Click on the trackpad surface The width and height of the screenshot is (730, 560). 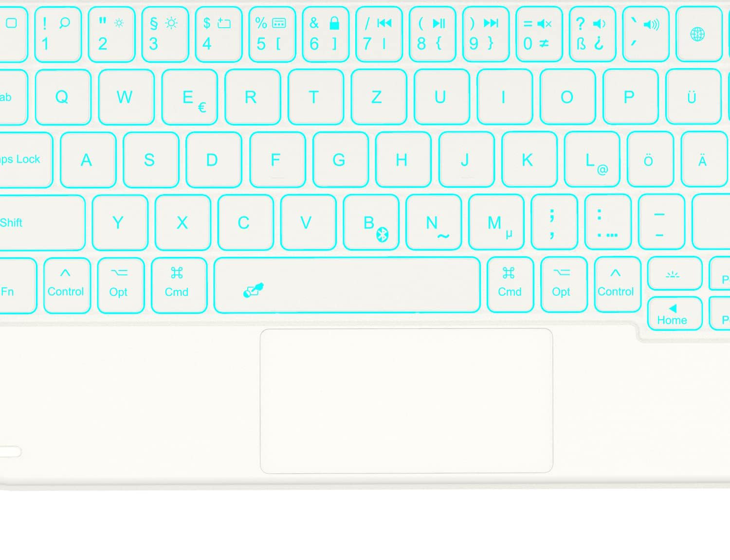406,401
